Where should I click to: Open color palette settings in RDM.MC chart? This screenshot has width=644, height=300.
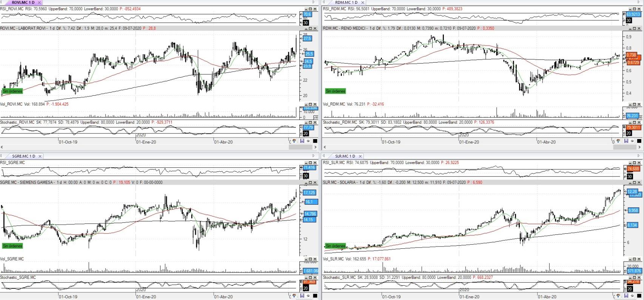618,141
